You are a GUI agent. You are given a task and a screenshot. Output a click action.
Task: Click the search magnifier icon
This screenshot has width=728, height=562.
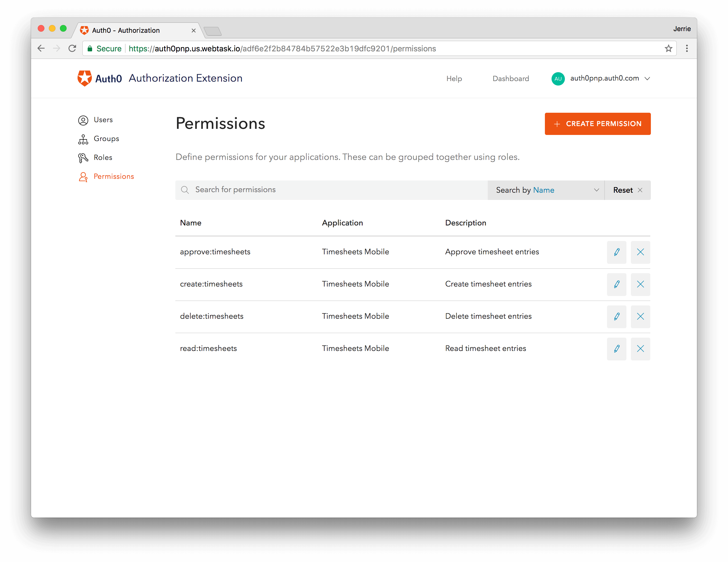click(x=185, y=190)
